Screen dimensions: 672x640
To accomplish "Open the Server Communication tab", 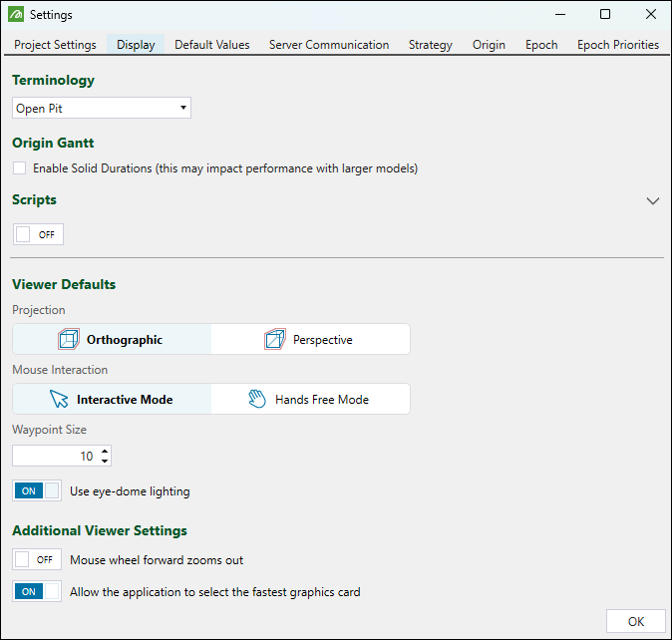I will (x=329, y=45).
